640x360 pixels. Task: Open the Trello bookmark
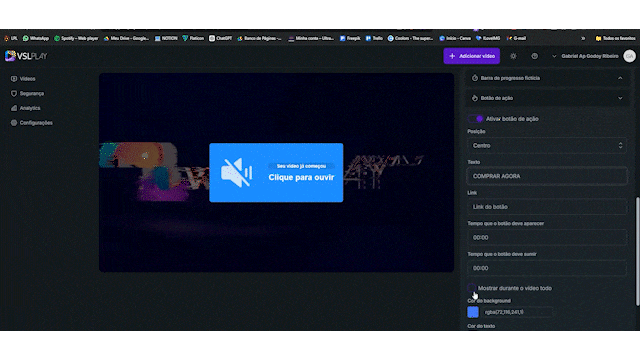pyautogui.click(x=374, y=38)
